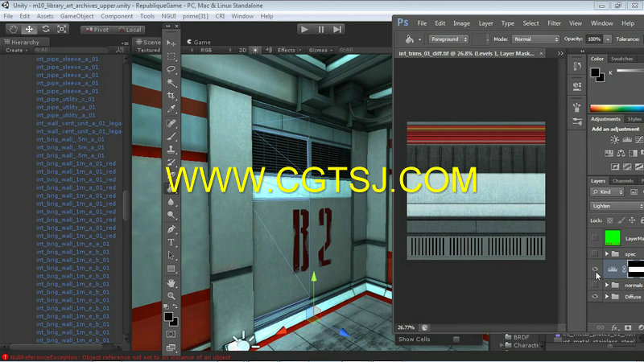
Task: Toggle 2D scene view mode
Action: [242, 50]
